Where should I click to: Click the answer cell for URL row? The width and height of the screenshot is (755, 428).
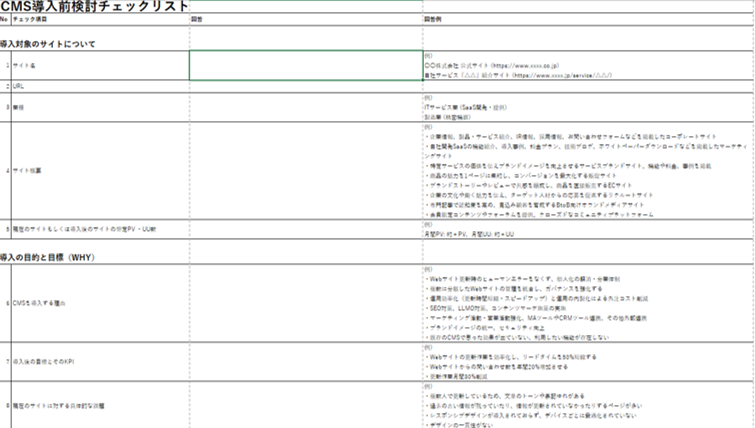click(304, 86)
